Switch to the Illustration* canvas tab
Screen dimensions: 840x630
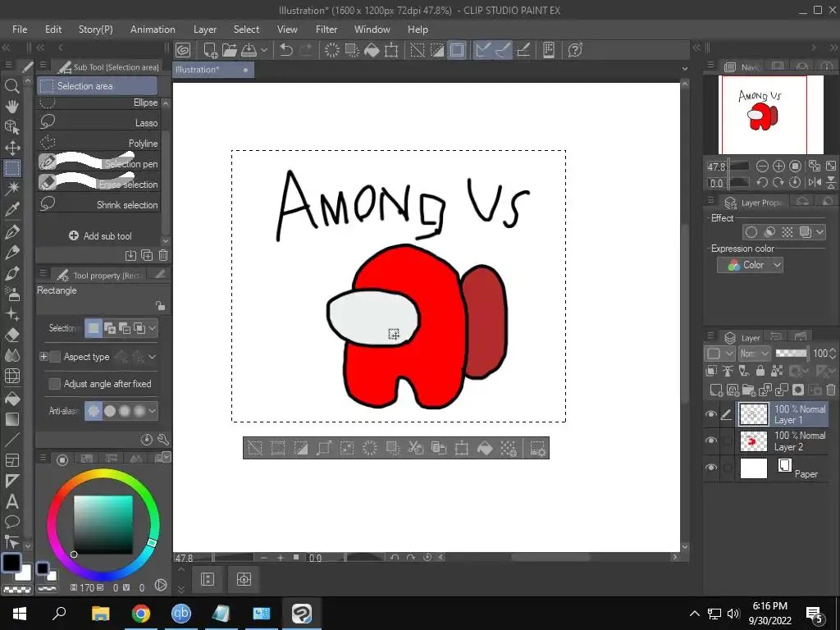click(212, 70)
